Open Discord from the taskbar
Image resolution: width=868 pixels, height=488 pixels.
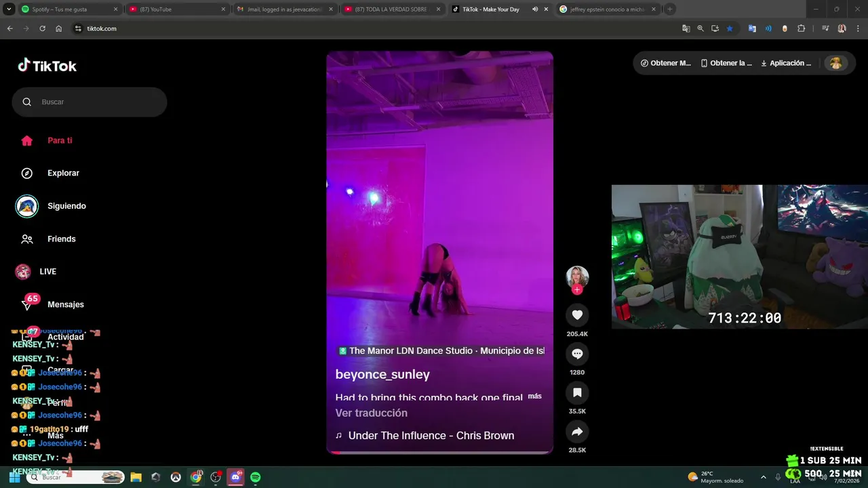click(x=236, y=477)
